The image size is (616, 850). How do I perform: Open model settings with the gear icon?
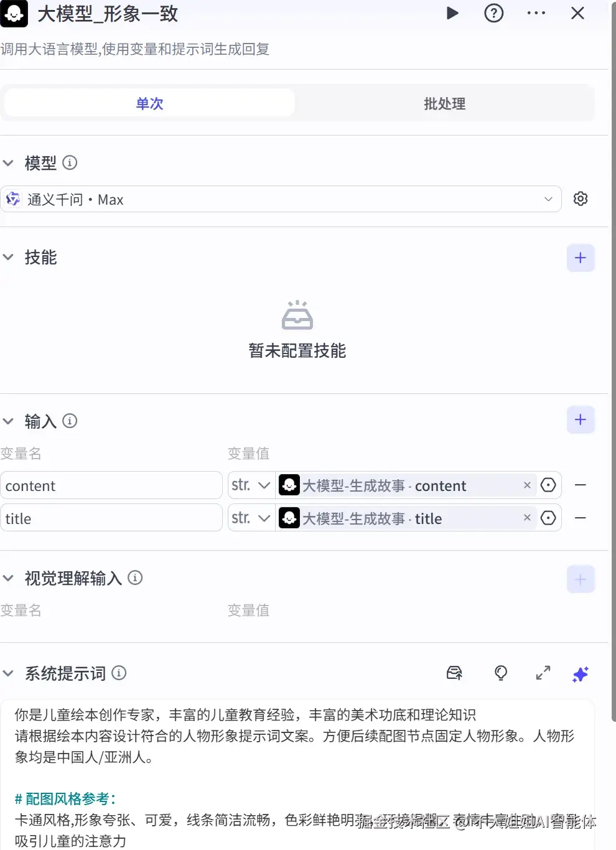pos(581,198)
